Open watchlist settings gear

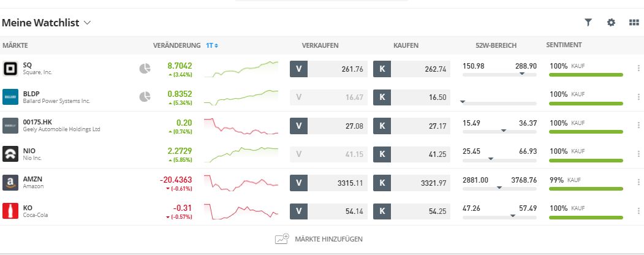tap(611, 23)
